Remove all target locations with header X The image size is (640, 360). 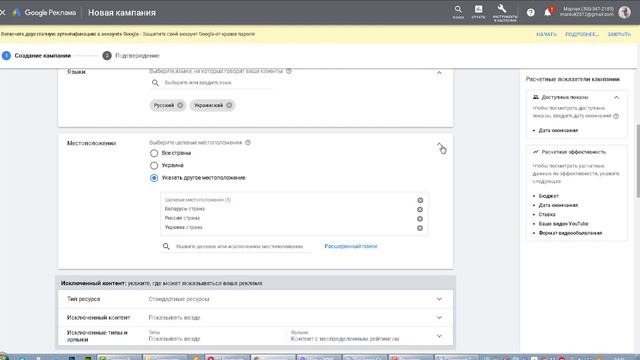(420, 200)
